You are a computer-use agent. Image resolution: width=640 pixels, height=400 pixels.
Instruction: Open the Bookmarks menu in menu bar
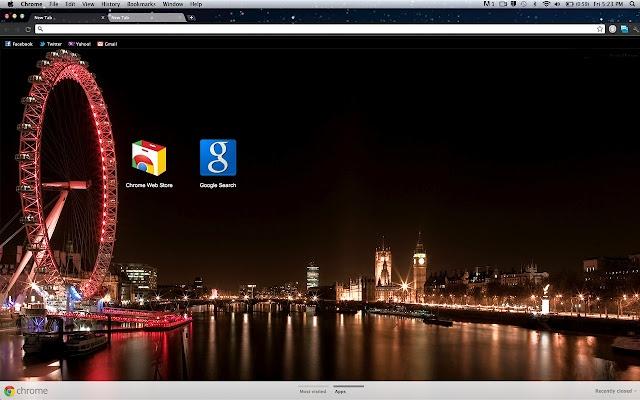(141, 4)
